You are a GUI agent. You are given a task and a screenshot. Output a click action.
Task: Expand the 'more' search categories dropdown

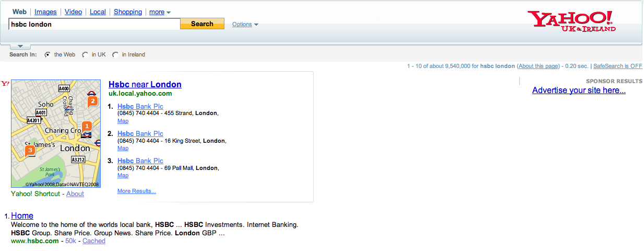pos(160,12)
